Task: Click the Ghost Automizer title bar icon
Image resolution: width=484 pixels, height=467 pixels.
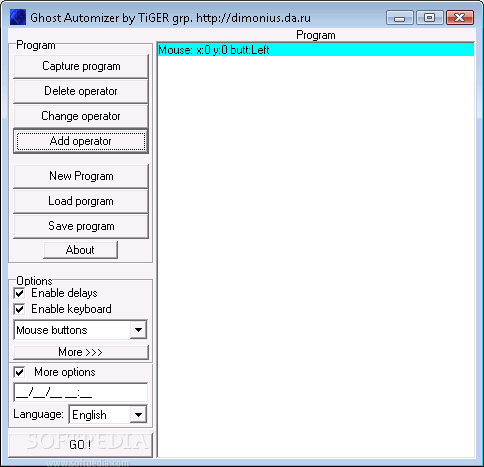Action: (18, 17)
